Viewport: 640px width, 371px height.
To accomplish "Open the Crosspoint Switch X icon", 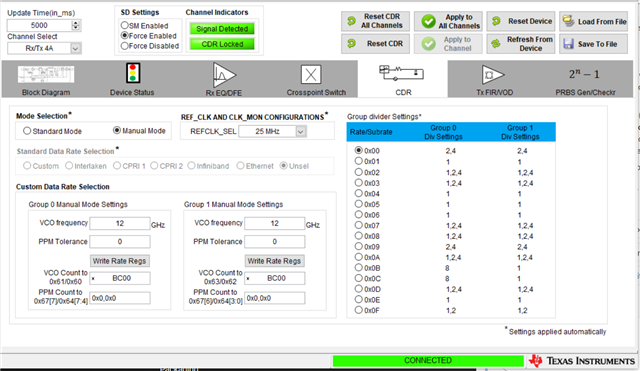I will (x=311, y=75).
